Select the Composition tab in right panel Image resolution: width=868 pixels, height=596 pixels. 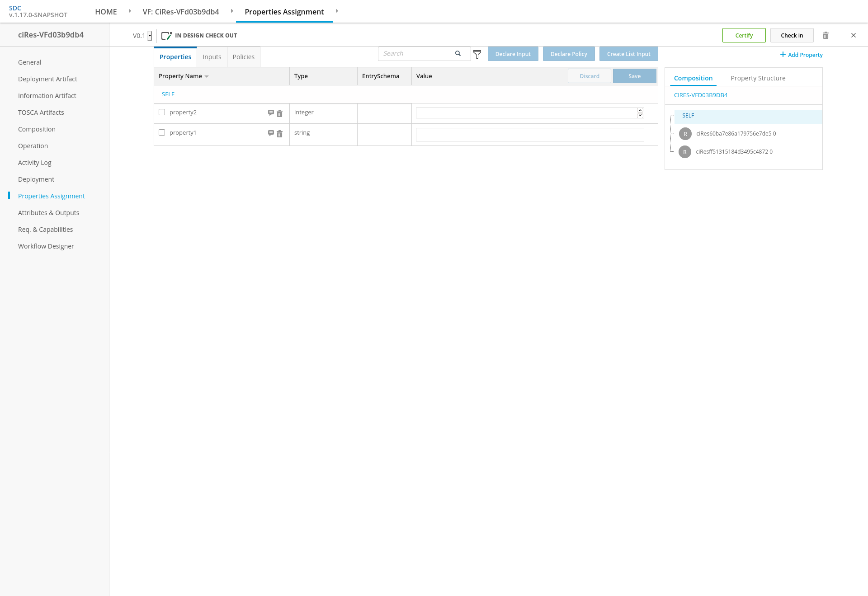(x=693, y=78)
